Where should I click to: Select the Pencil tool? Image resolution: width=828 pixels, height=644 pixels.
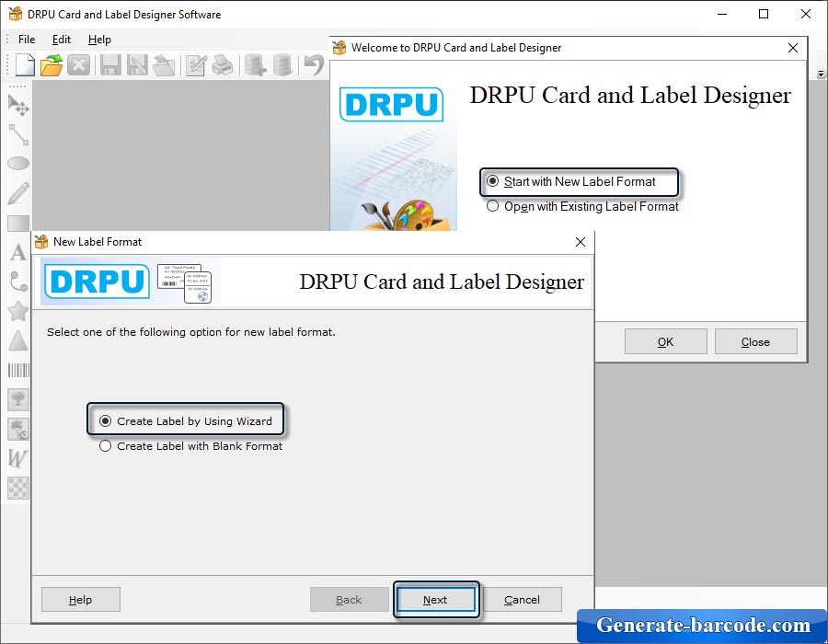(18, 193)
